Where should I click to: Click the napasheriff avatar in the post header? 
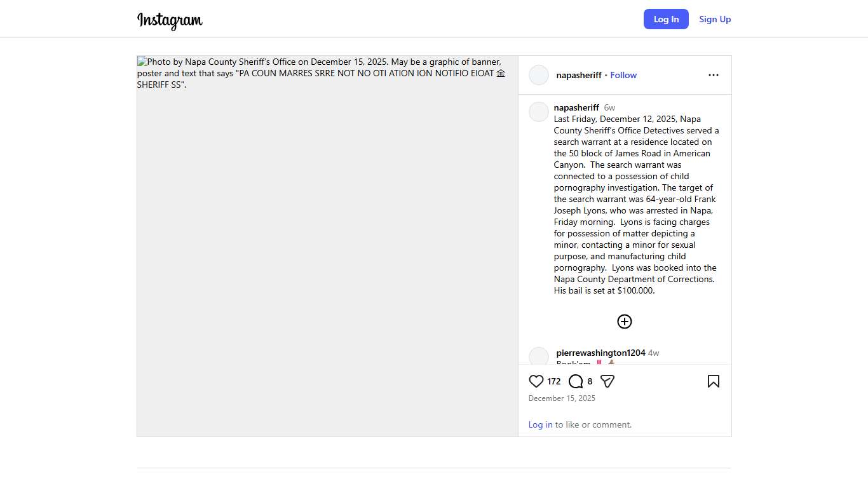(x=539, y=75)
